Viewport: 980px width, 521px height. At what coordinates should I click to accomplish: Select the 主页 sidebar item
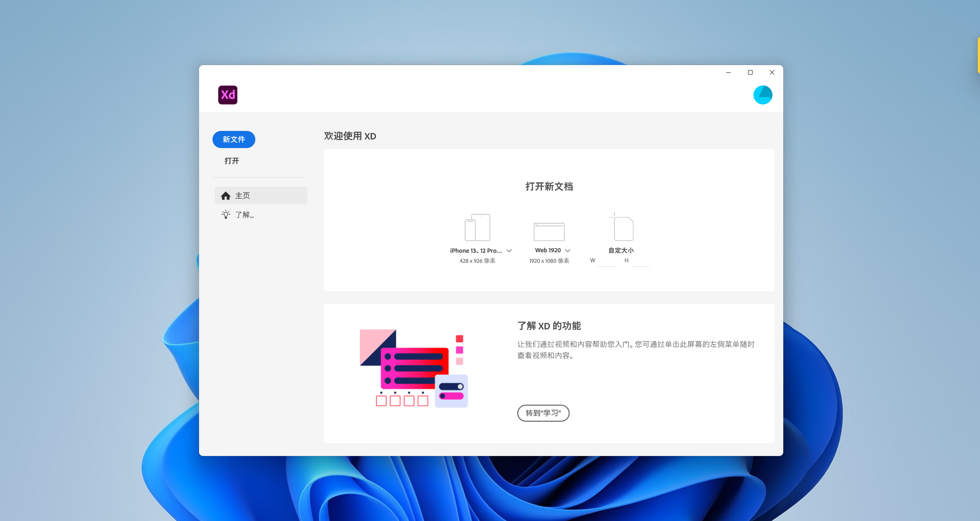click(261, 196)
